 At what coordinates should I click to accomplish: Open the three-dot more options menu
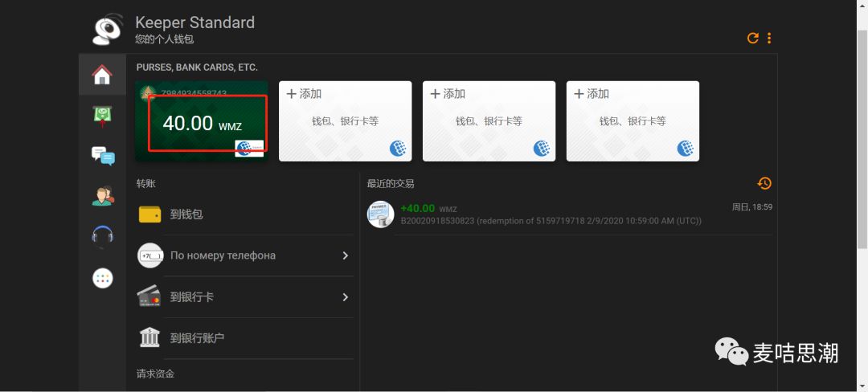(769, 38)
